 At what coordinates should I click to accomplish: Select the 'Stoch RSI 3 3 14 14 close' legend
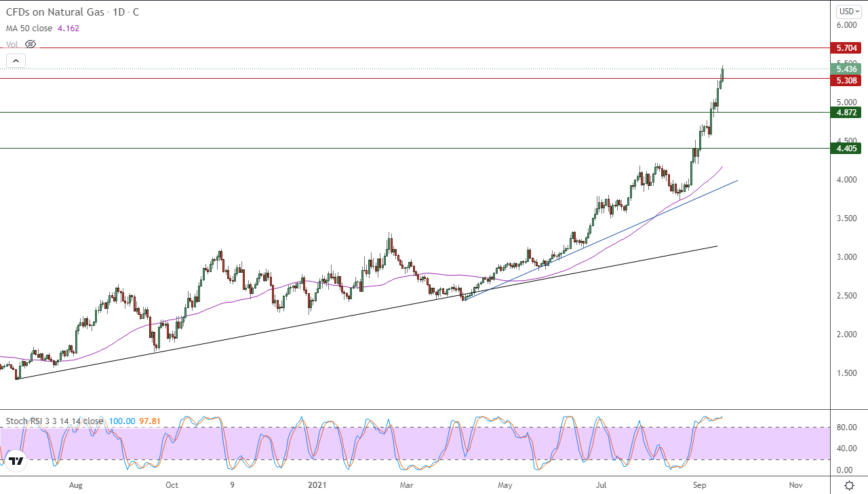(54, 421)
